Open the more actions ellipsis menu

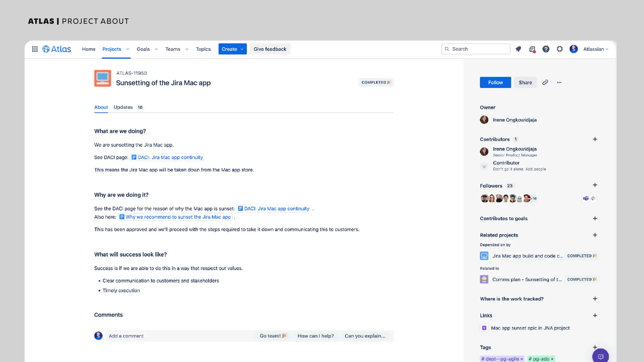point(559,82)
